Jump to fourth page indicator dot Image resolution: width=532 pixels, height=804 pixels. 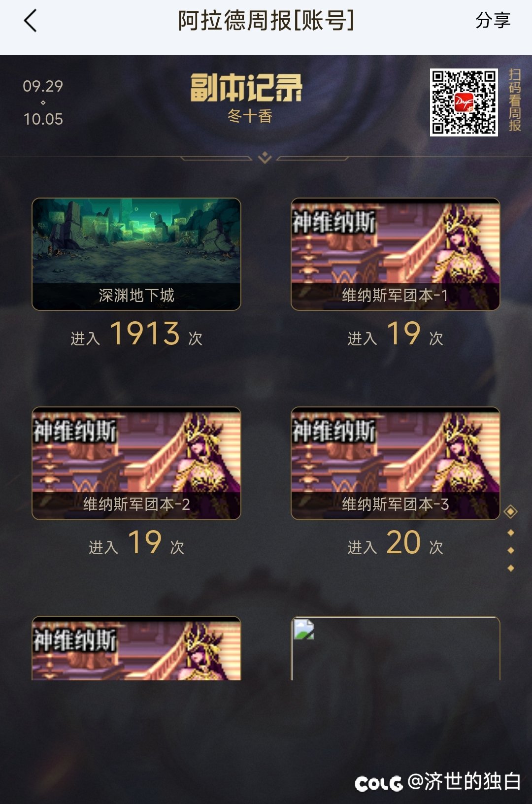pyautogui.click(x=511, y=568)
